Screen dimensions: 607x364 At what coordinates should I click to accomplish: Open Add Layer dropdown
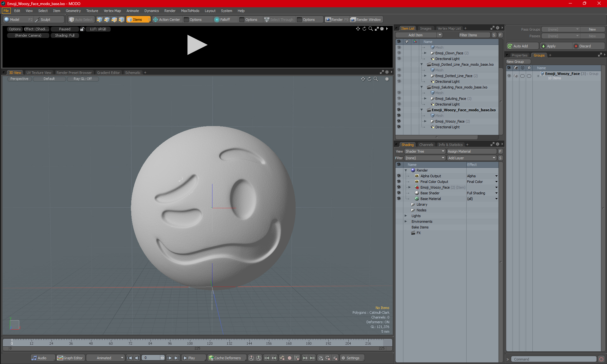click(472, 158)
